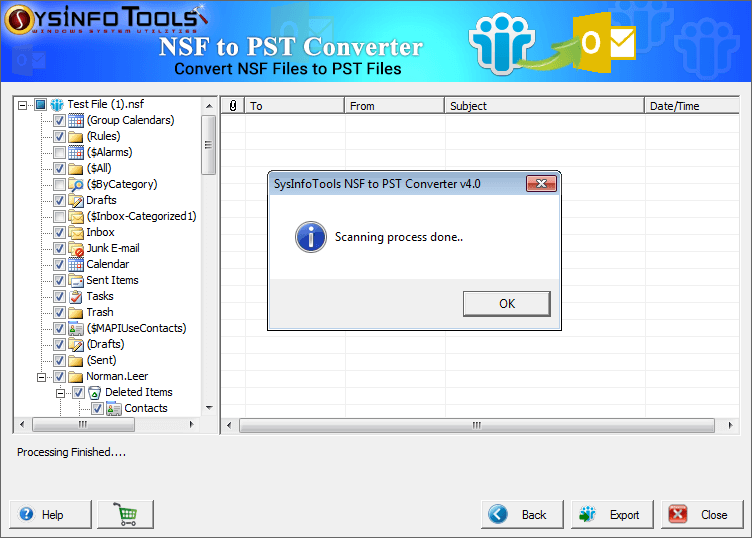The width and height of the screenshot is (752, 538).
Task: Uncheck the Junk E-mail checkbox
Action: (59, 248)
